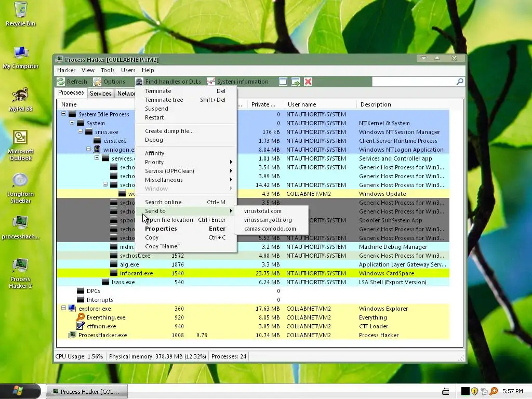The width and height of the screenshot is (532, 399).
Task: Open Microsoft Outlook desktop icon
Action: [x=21, y=145]
